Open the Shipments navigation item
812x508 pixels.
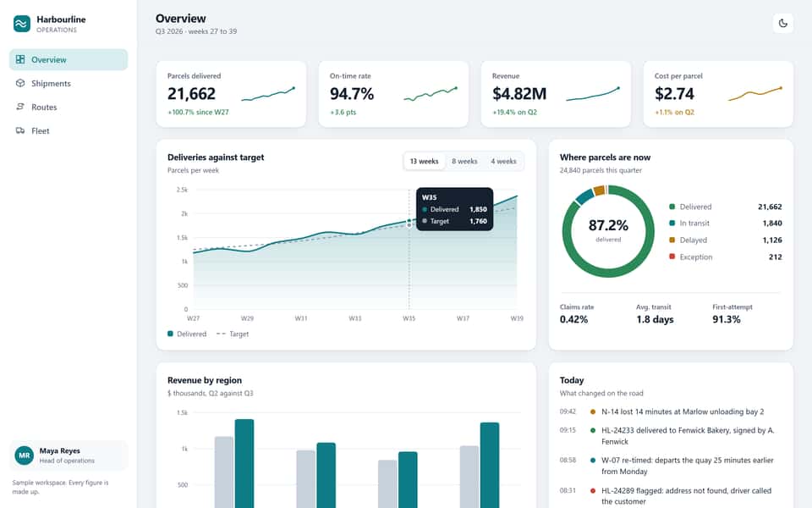pyautogui.click(x=69, y=84)
